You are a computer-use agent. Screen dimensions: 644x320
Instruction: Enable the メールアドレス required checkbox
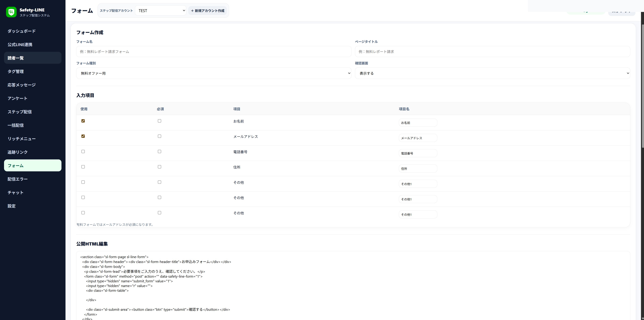coord(160,136)
